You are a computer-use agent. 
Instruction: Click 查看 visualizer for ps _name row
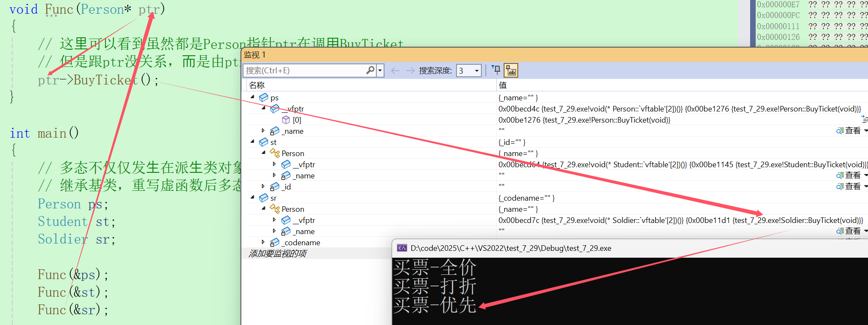(x=849, y=131)
